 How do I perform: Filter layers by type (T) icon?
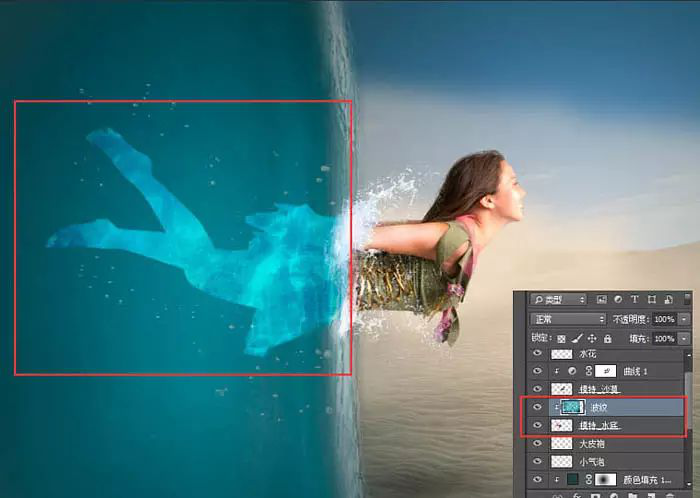(x=635, y=299)
